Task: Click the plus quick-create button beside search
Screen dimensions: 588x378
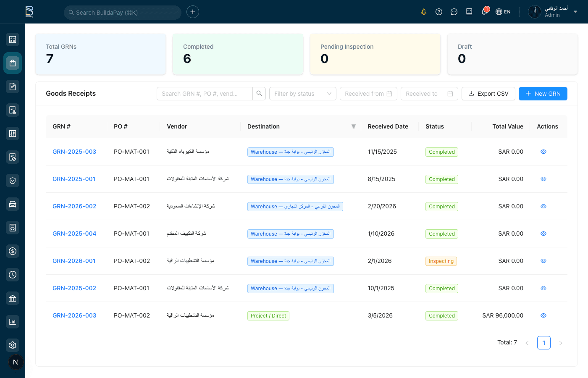Action: [193, 12]
